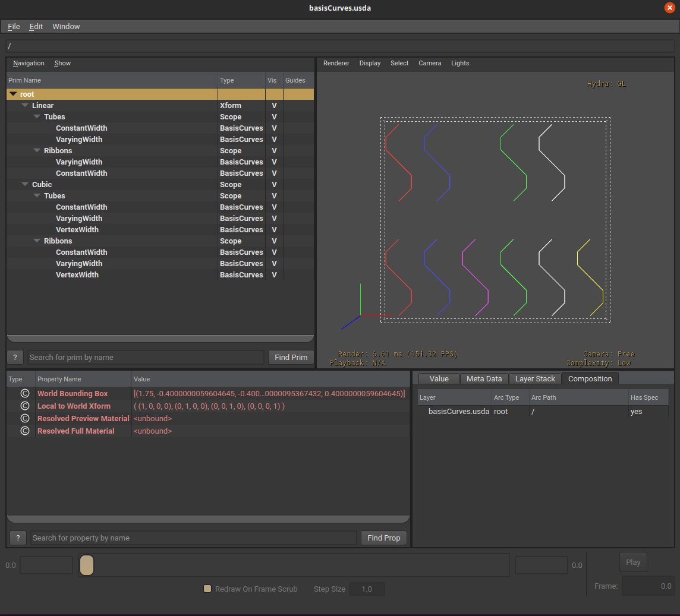Open the Renderer menu in the viewport
This screenshot has height=616, width=680.
[336, 63]
